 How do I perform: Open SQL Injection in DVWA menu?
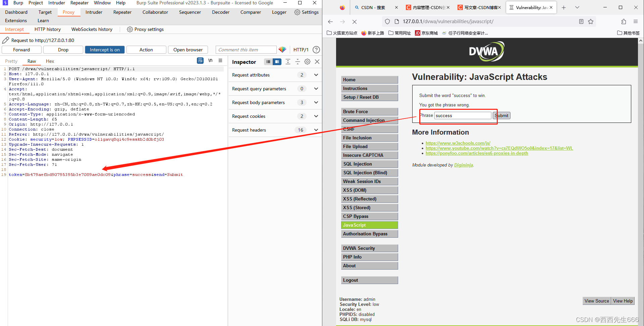click(370, 164)
